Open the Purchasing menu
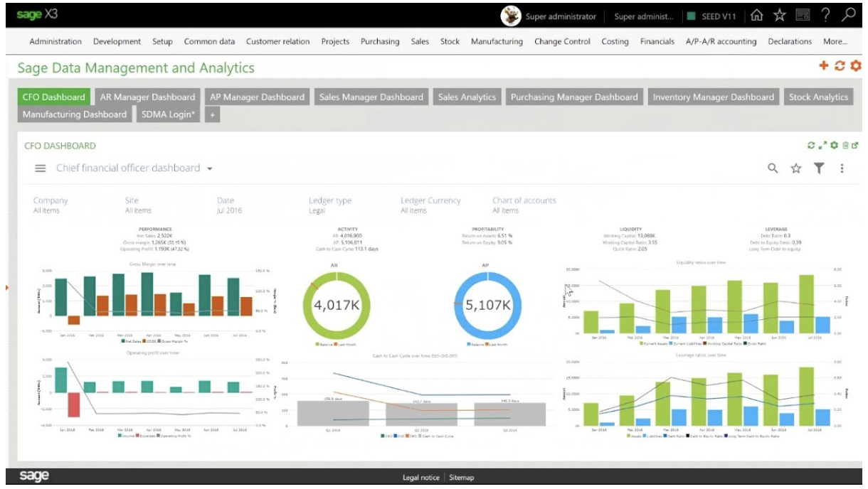The image size is (868, 489). tap(380, 42)
